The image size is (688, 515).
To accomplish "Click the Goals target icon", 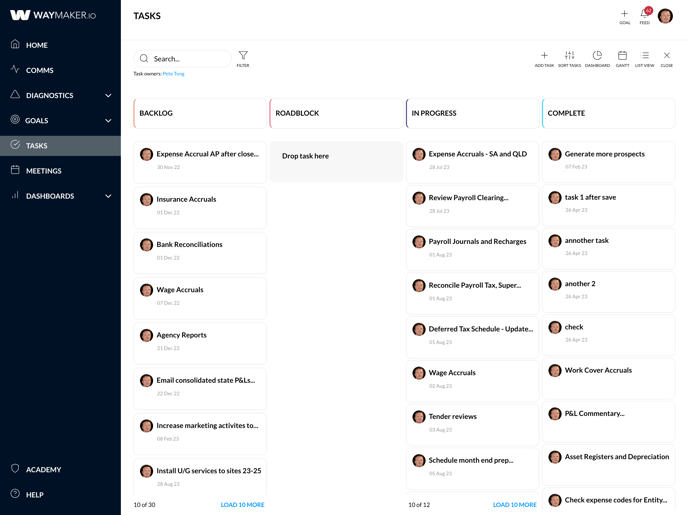I will (15, 119).
